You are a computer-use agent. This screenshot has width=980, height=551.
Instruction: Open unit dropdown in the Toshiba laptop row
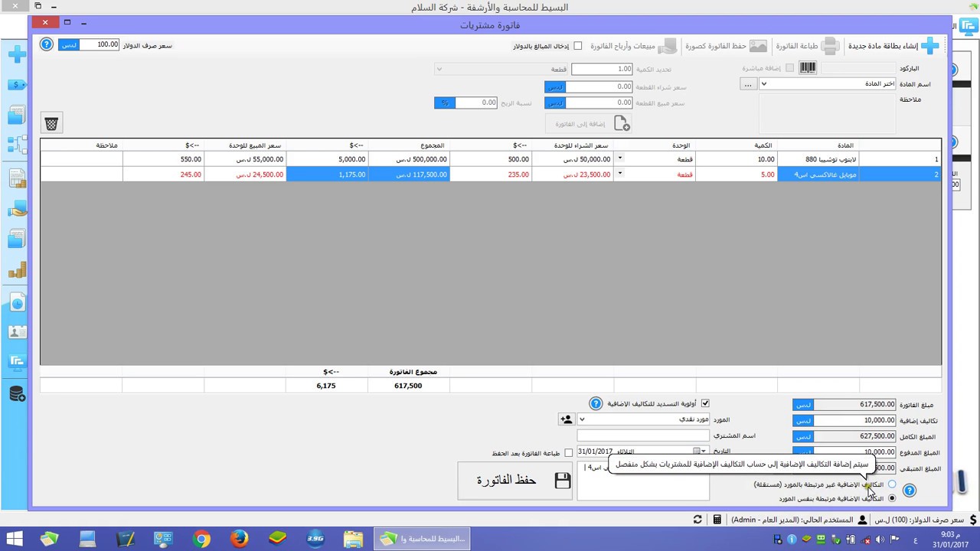coord(619,159)
